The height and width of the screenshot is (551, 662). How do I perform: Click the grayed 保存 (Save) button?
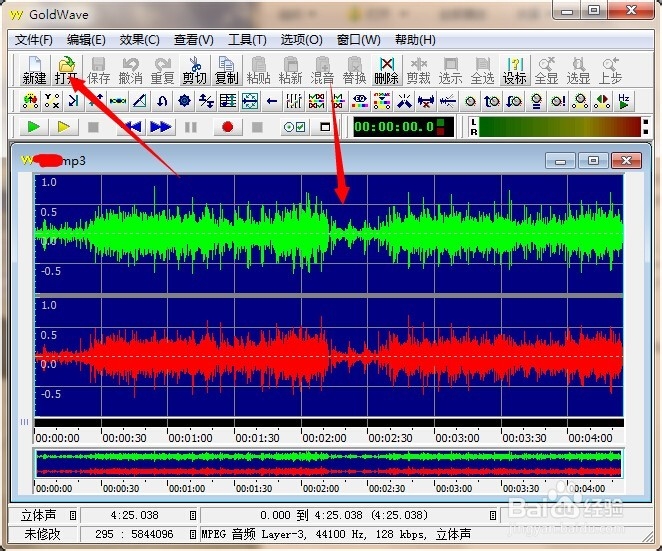click(x=98, y=71)
